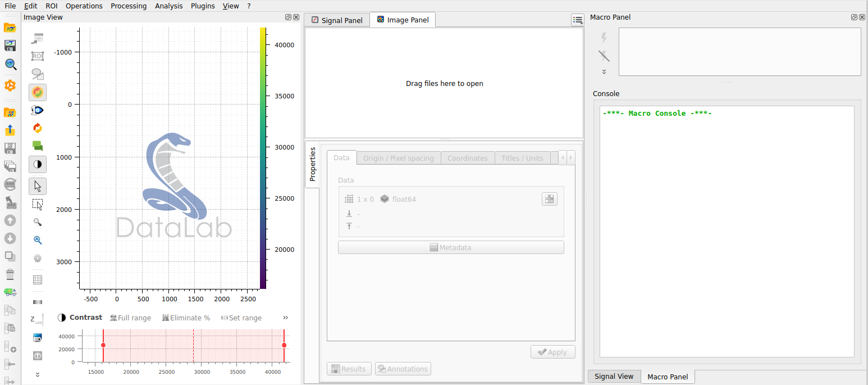
Task: Open the Titles / Units tab
Action: pyautogui.click(x=523, y=158)
